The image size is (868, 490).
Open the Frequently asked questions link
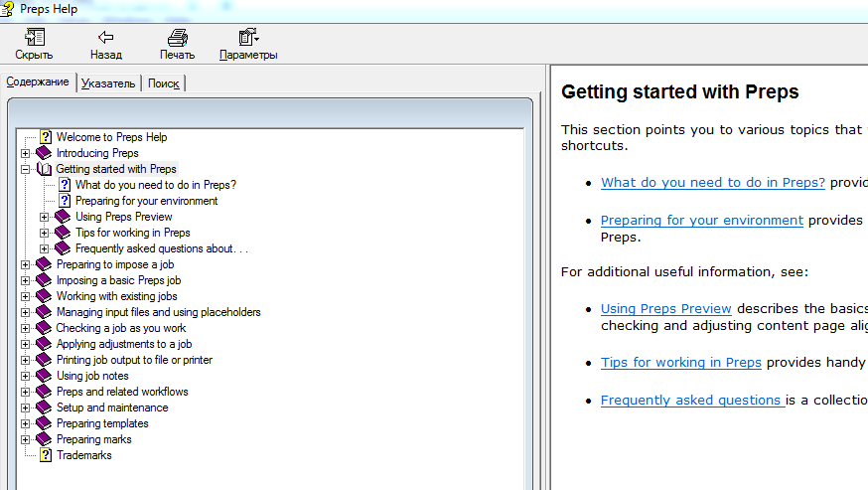coord(692,400)
